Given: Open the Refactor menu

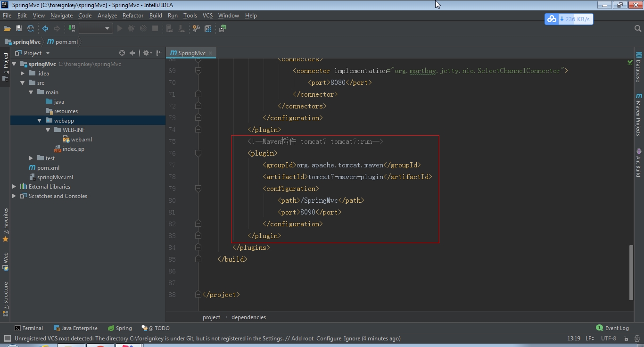Looking at the screenshot, I should (x=133, y=16).
